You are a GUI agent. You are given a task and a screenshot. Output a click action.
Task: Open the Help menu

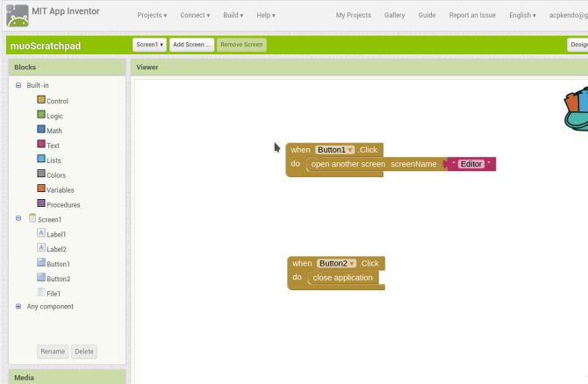[x=266, y=16]
